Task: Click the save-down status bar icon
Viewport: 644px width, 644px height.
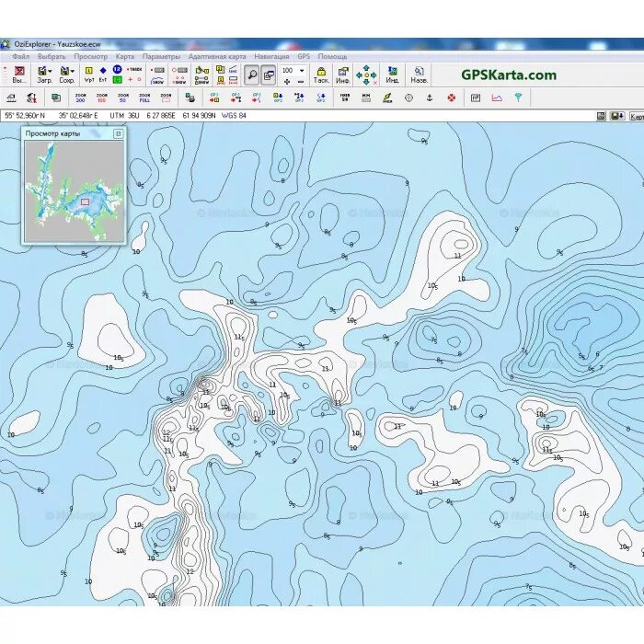Action: click(x=617, y=116)
